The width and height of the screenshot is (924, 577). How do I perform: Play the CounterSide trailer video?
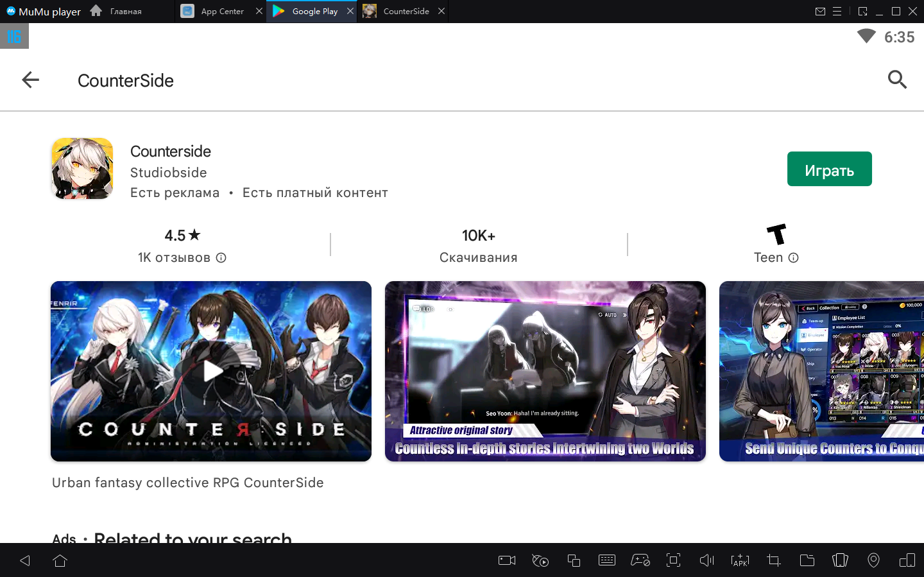211,371
